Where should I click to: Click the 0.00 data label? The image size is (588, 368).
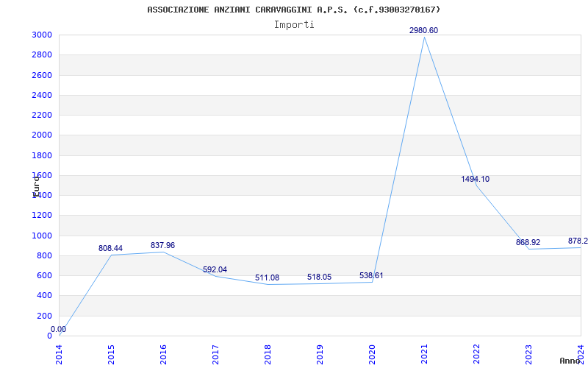(x=58, y=329)
